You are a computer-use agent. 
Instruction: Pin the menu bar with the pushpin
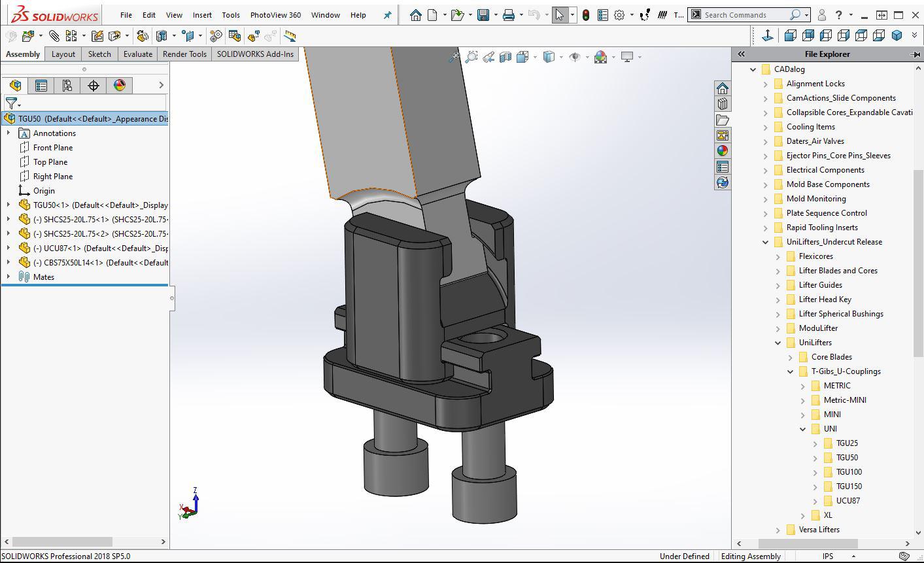coord(387,15)
